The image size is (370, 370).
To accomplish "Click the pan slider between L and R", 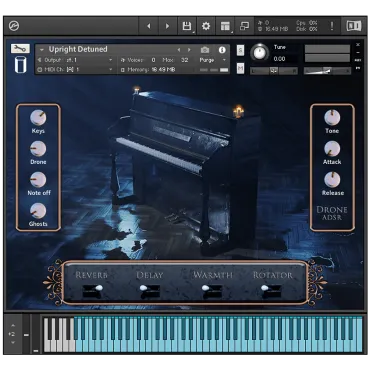I will 274,71.
